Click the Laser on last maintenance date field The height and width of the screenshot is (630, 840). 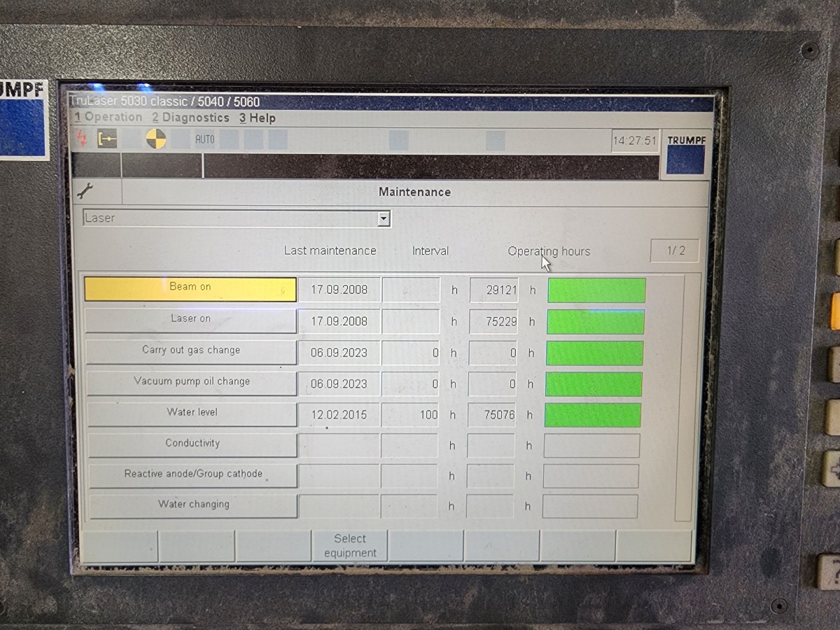(x=339, y=322)
